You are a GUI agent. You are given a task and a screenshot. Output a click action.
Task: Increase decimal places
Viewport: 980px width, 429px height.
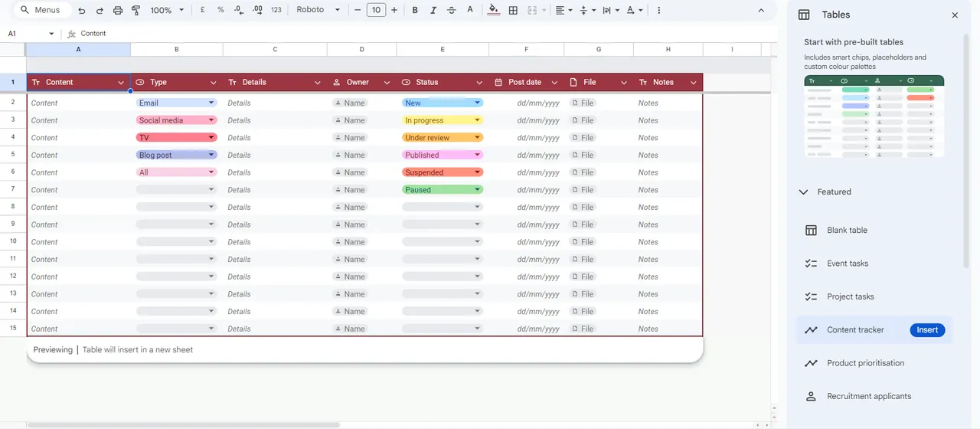click(x=257, y=11)
